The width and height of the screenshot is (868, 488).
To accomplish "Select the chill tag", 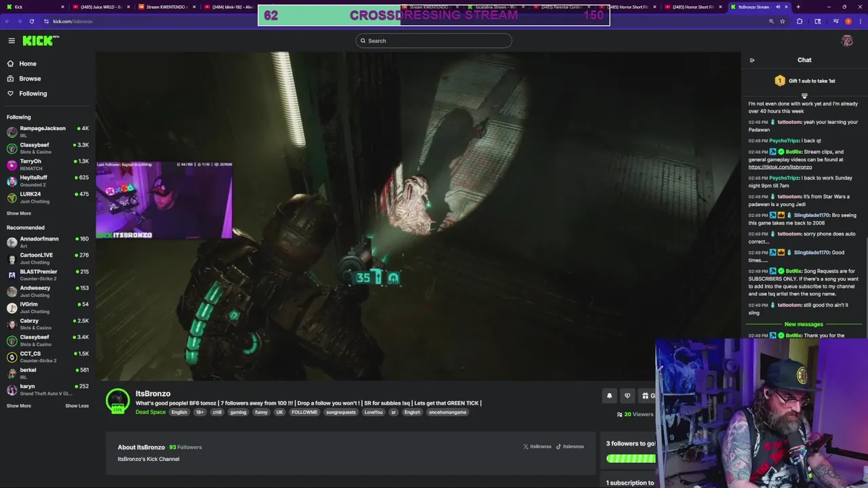I will click(x=217, y=412).
